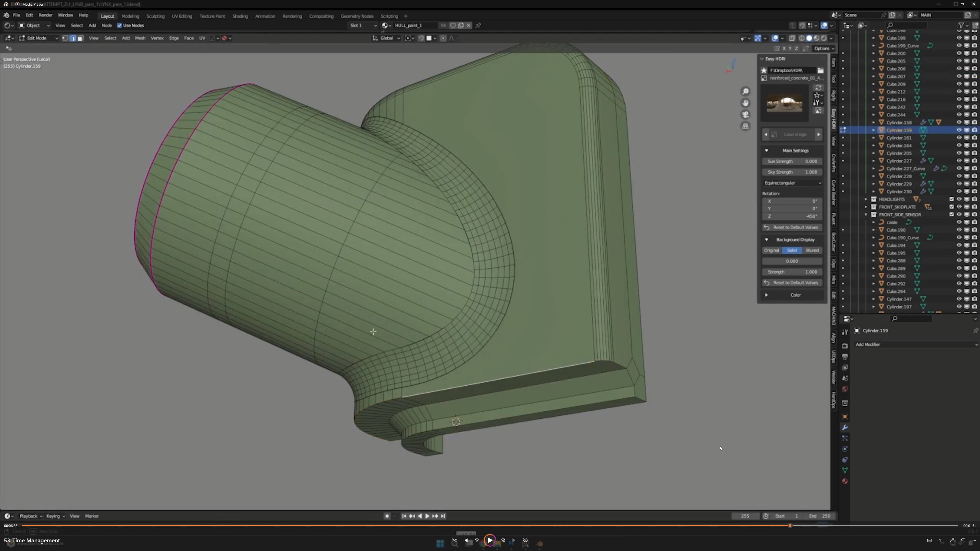This screenshot has height=551, width=980.
Task: Switch to the Shading workspace tab
Action: click(240, 16)
